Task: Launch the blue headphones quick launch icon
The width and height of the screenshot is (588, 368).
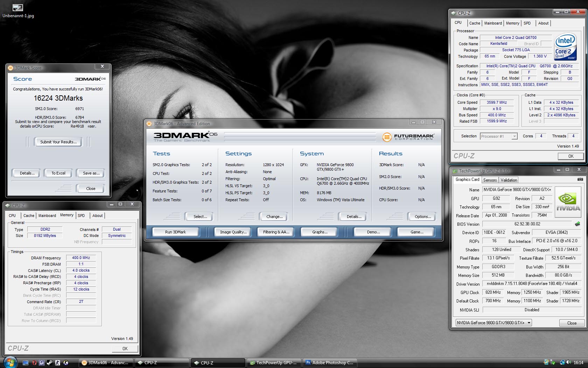Action: [x=42, y=363]
